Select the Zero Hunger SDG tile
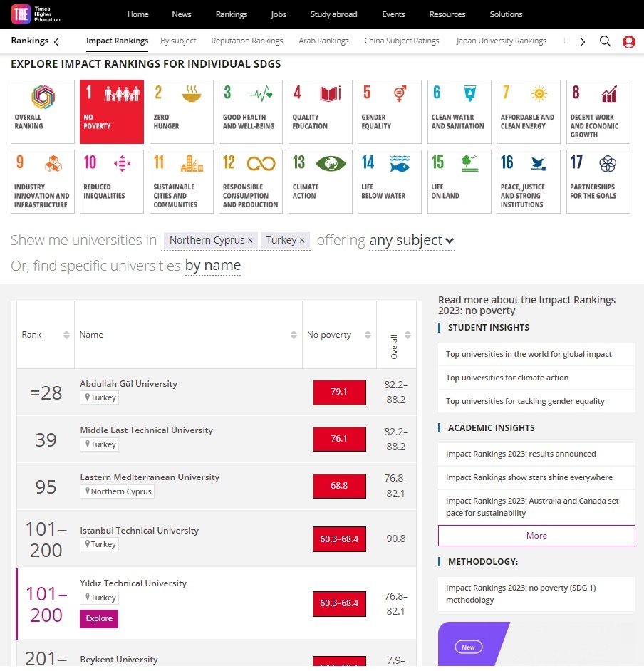The height and width of the screenshot is (671, 644). 181,112
